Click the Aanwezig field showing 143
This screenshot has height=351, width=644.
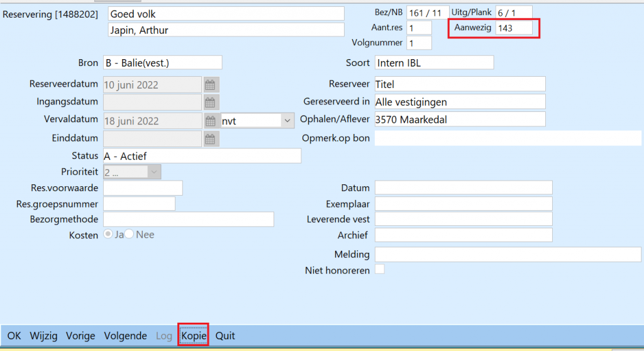click(513, 28)
